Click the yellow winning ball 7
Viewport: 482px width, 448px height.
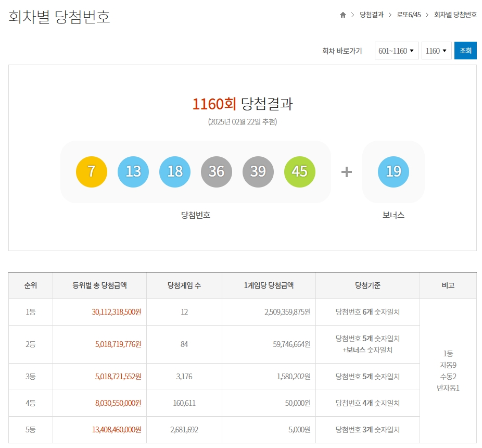(92, 171)
